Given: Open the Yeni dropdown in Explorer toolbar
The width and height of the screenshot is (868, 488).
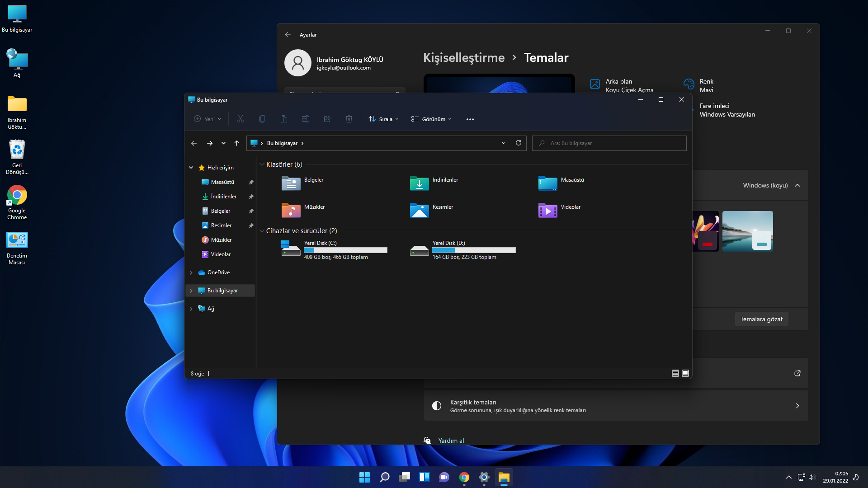Looking at the screenshot, I should coord(208,119).
